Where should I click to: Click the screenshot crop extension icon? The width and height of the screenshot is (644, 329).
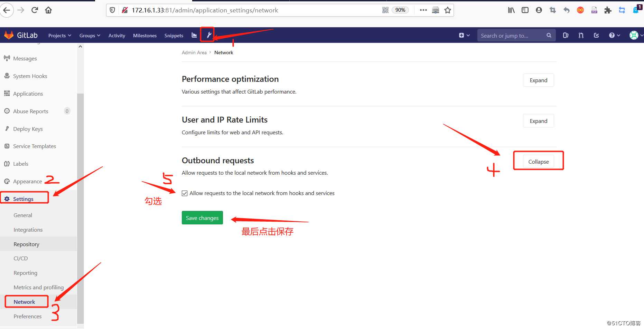point(553,10)
